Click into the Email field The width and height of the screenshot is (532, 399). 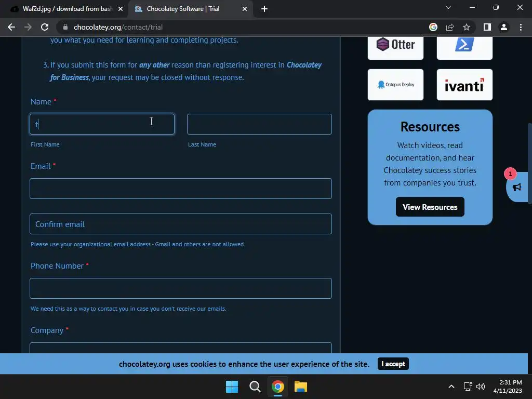pyautogui.click(x=180, y=189)
